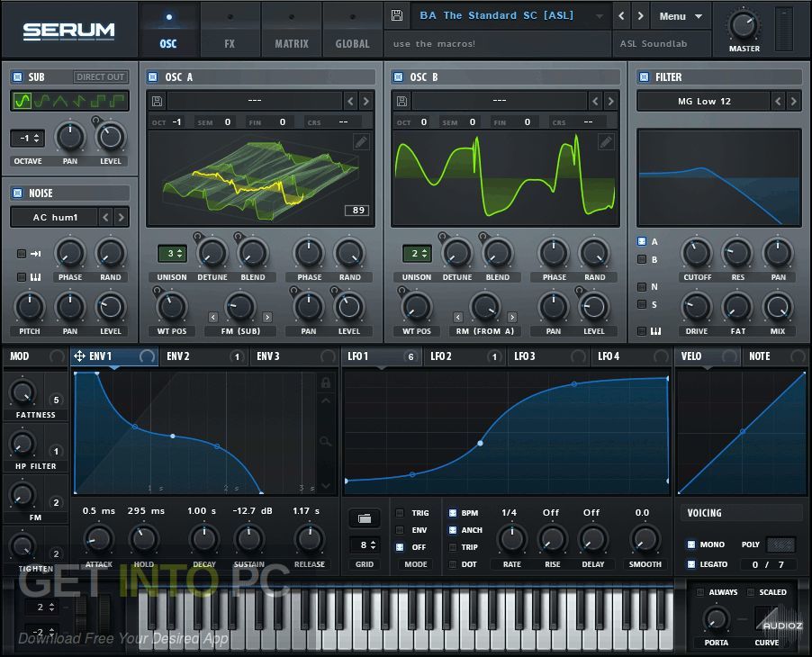
Task: Toggle filter routing checkbox B
Action: pyautogui.click(x=642, y=259)
